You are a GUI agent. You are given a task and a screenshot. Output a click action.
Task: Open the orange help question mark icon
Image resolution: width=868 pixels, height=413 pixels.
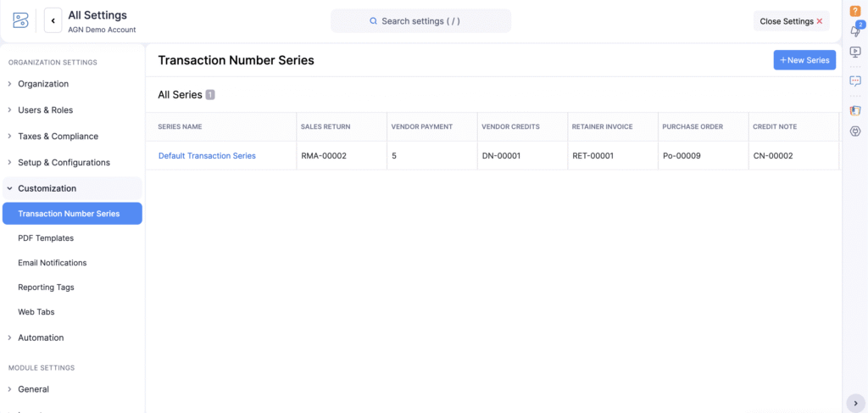pyautogui.click(x=854, y=11)
